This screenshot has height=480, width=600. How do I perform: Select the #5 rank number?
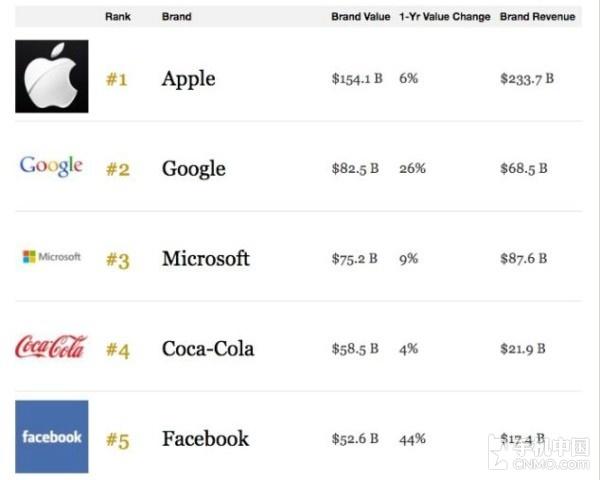(x=118, y=440)
